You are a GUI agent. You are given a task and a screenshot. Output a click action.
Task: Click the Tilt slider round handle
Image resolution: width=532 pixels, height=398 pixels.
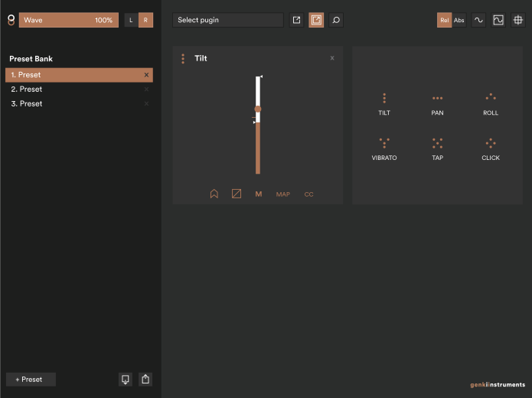(258, 109)
